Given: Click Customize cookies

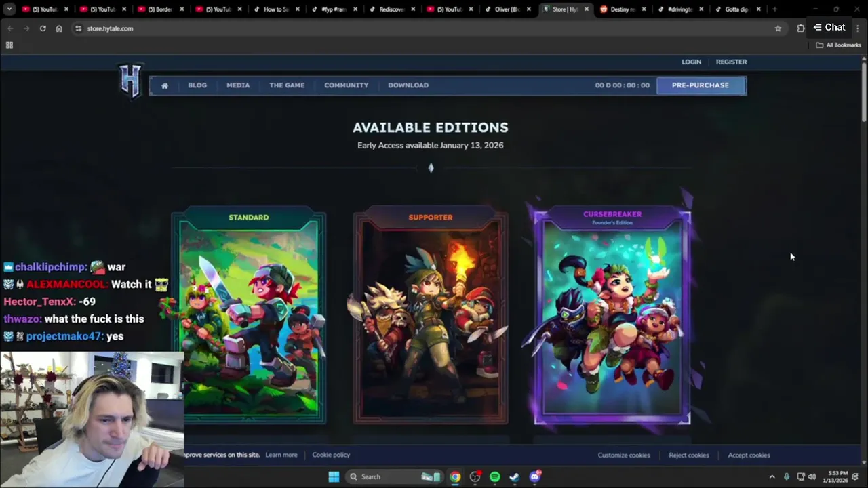Looking at the screenshot, I should pos(624,455).
